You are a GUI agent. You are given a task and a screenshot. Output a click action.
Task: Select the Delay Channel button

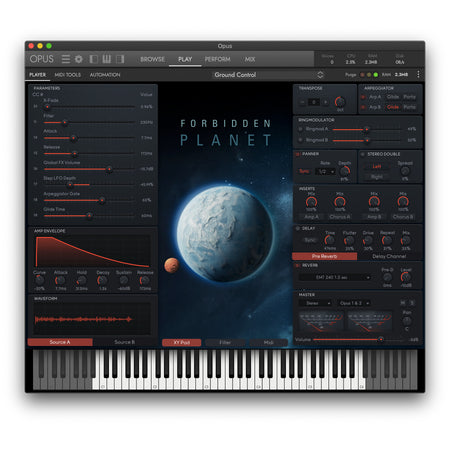coord(389,256)
